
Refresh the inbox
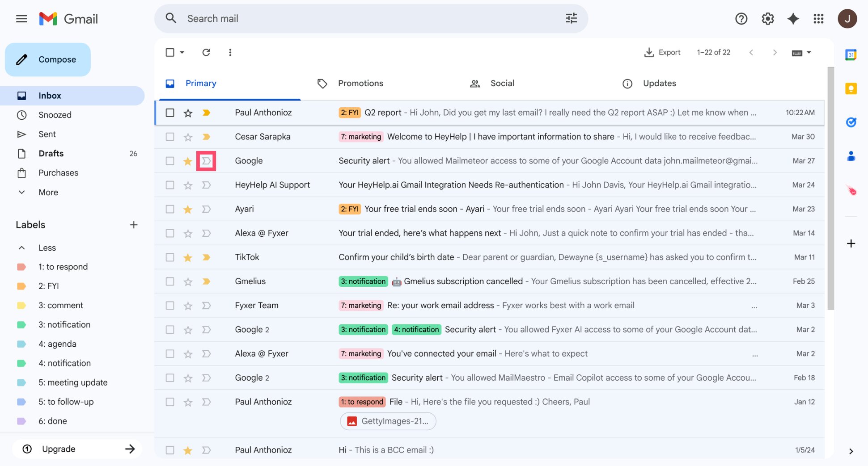206,52
